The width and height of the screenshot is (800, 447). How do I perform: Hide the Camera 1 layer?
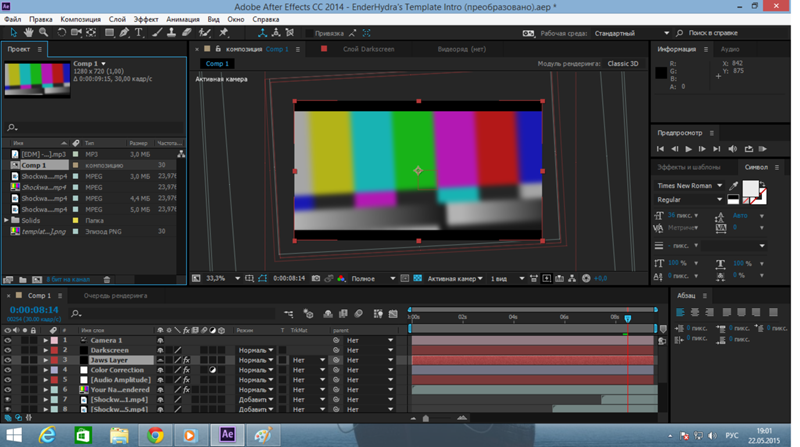(x=7, y=340)
